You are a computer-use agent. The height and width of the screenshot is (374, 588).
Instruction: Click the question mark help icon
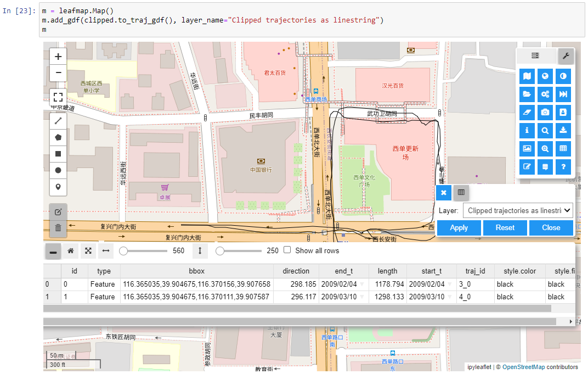563,166
